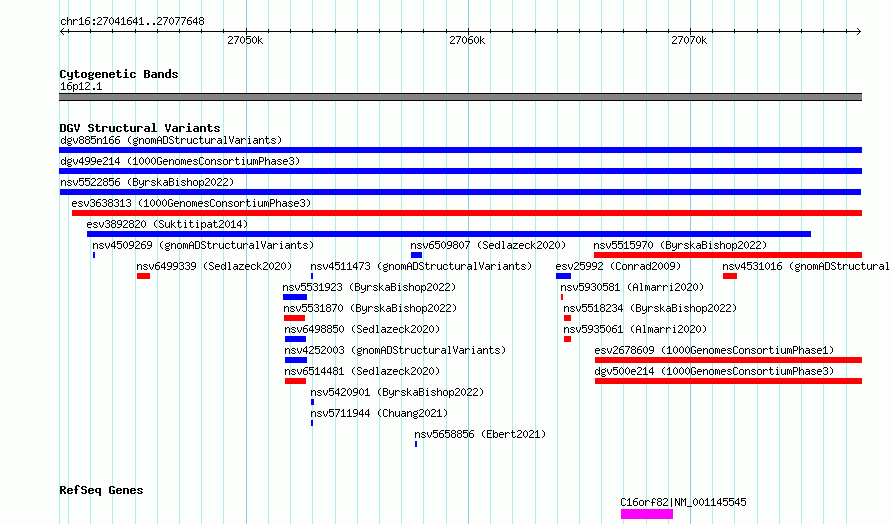The image size is (890, 524).
Task: Click the nsv4509269 variant label
Action: (x=203, y=245)
